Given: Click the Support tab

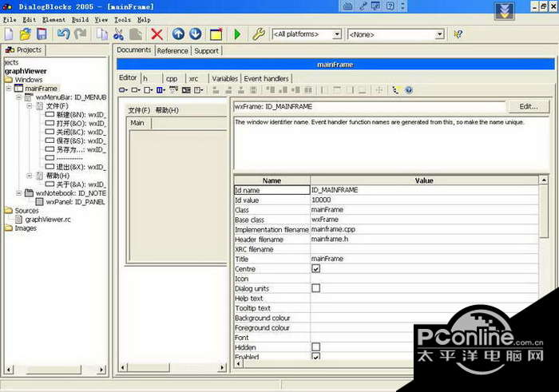Looking at the screenshot, I should 206,51.
